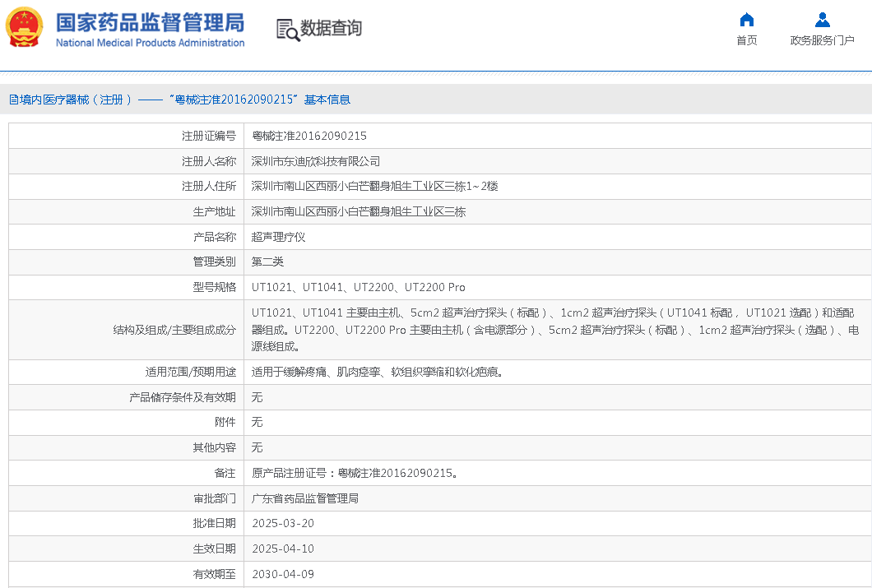This screenshot has width=872, height=588.
Task: Open 政务服务门户 link in header
Action: [x=822, y=40]
